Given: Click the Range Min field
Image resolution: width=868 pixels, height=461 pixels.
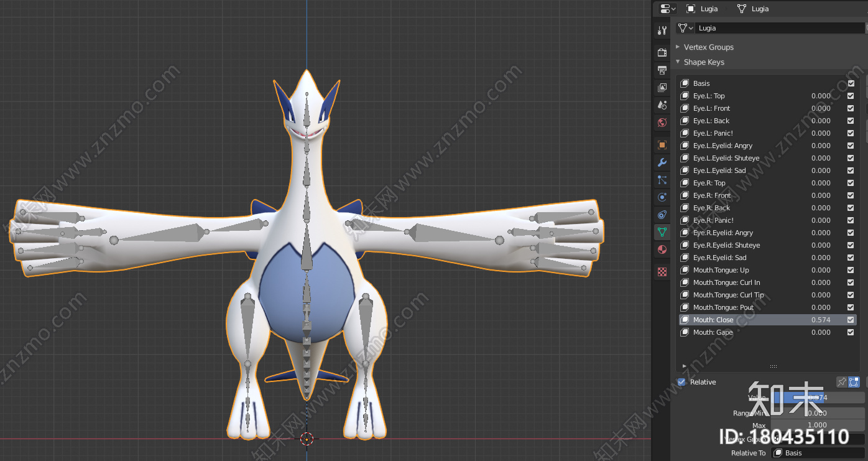Looking at the screenshot, I should coord(818,413).
